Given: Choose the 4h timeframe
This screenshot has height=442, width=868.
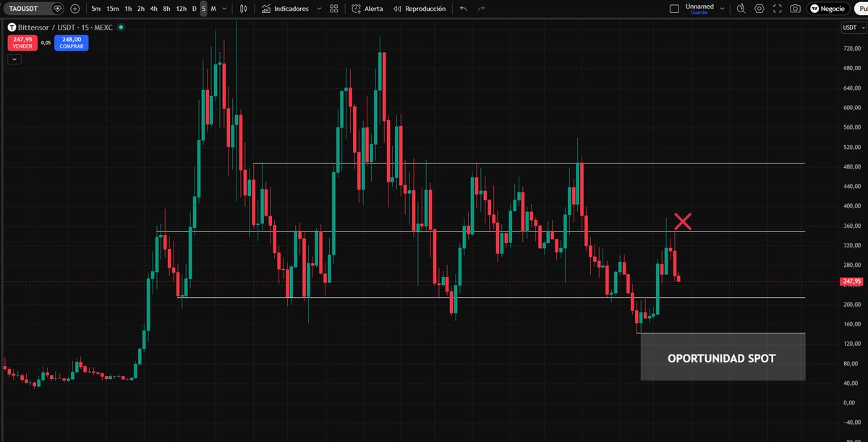Looking at the screenshot, I should click(153, 9).
